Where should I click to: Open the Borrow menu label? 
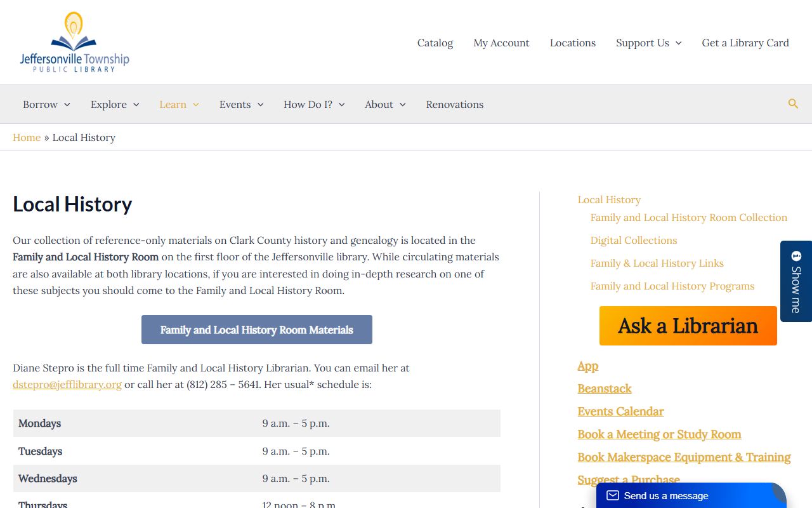coord(40,104)
